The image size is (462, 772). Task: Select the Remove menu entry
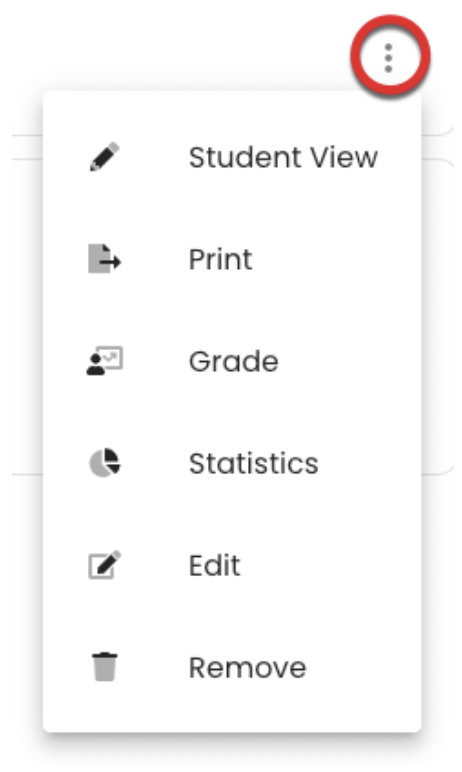pyautogui.click(x=232, y=668)
